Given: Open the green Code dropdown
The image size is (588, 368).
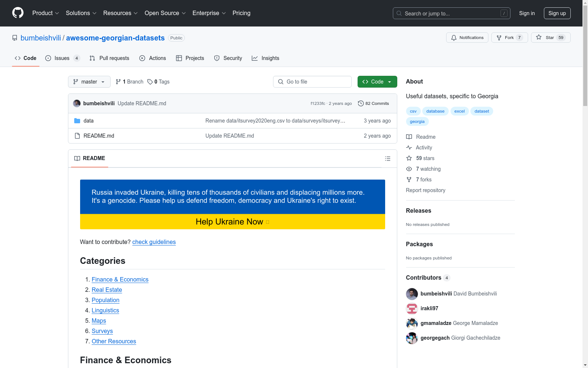Looking at the screenshot, I should [x=377, y=82].
